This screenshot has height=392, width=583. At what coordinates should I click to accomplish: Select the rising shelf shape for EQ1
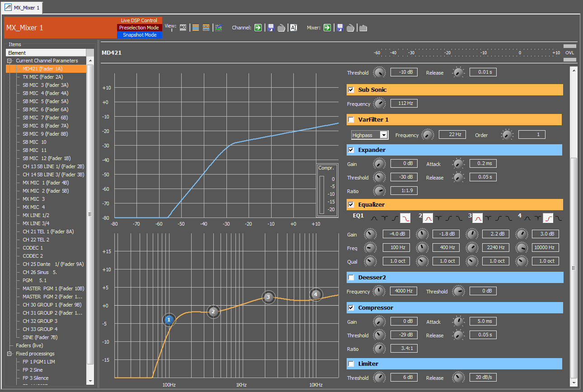[x=395, y=218]
